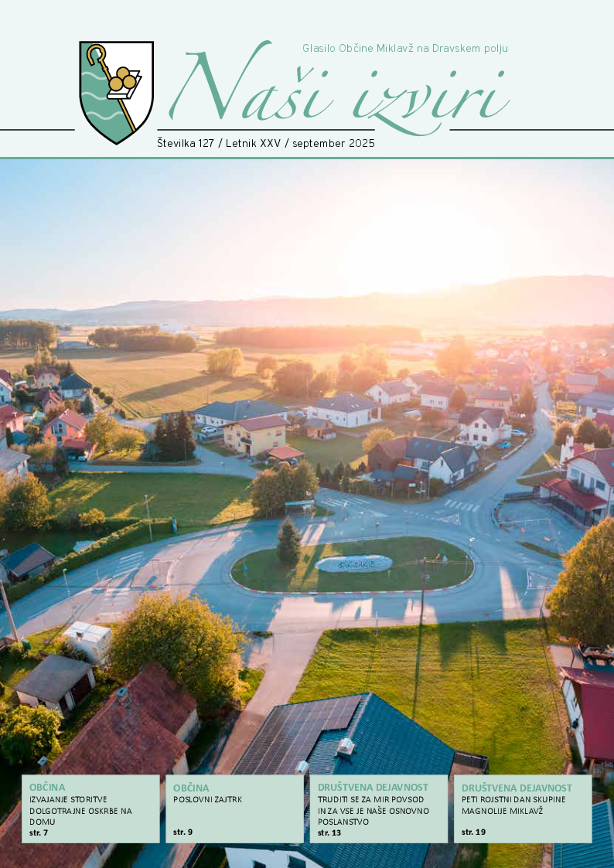614x868 pixels.
Task: Click the "str. 7" page reference
Action: [39, 832]
